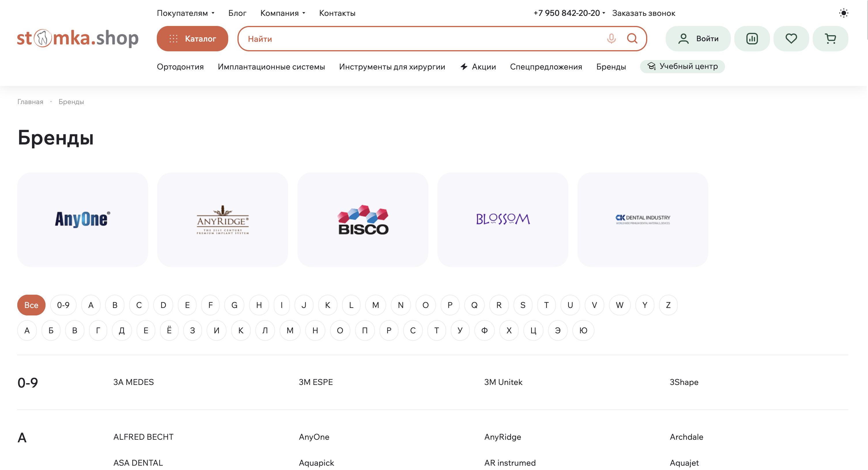
Task: Filter brands by letter G
Action: (235, 305)
